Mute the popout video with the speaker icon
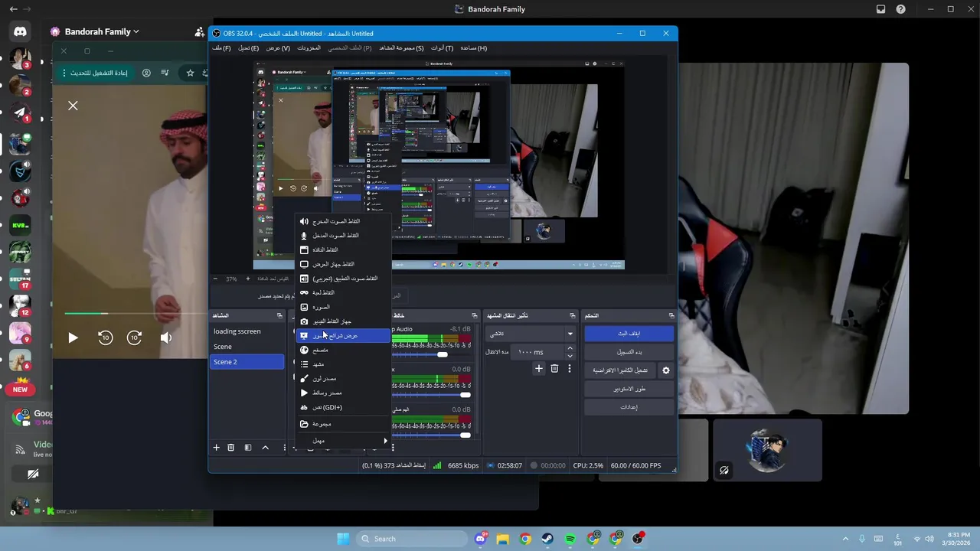Screen dimensions: 980x551 click(165, 337)
